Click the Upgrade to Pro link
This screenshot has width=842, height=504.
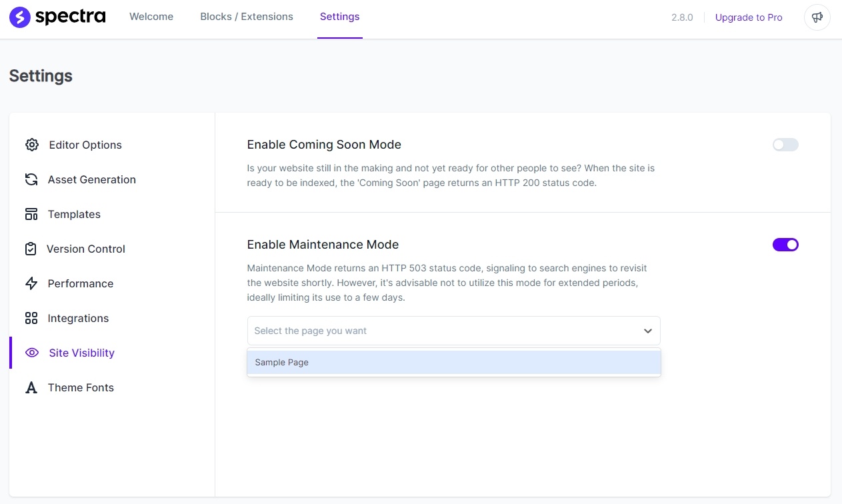(749, 17)
